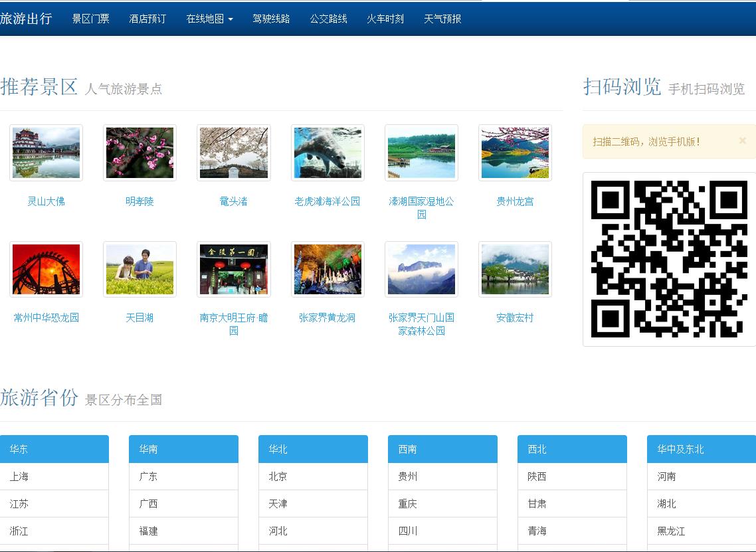The width and height of the screenshot is (756, 552).
Task: Select the 西北 region header
Action: [572, 449]
